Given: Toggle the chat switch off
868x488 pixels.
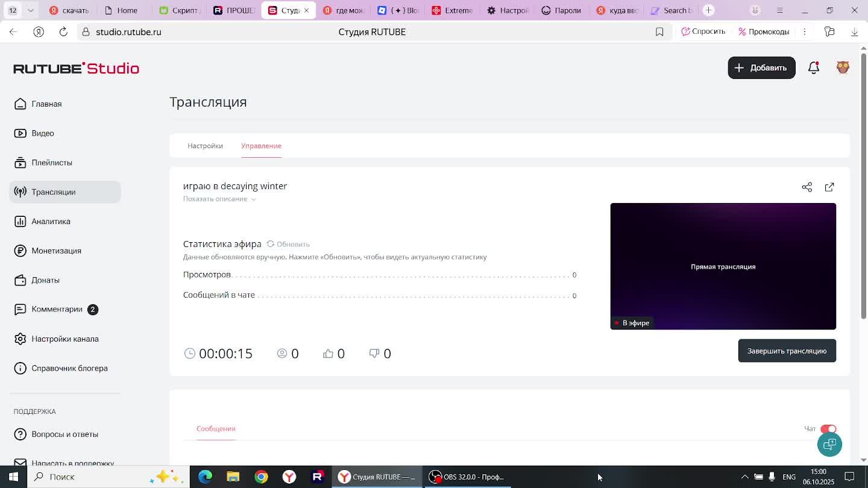Looking at the screenshot, I should click(828, 429).
